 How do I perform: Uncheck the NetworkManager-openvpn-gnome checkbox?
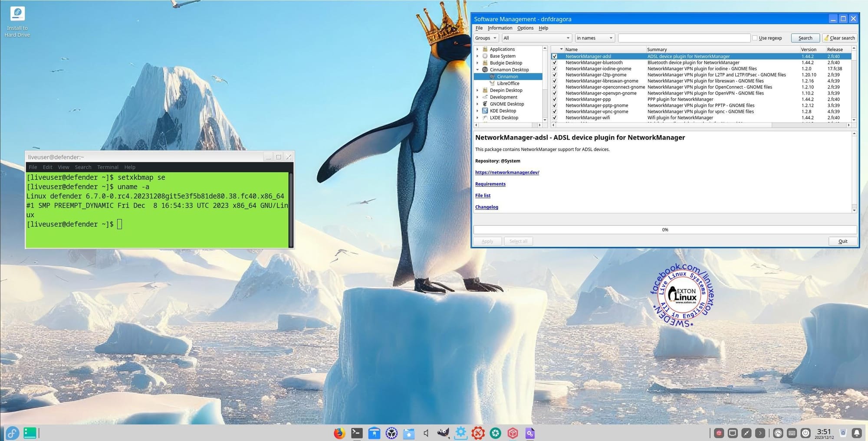coord(554,93)
